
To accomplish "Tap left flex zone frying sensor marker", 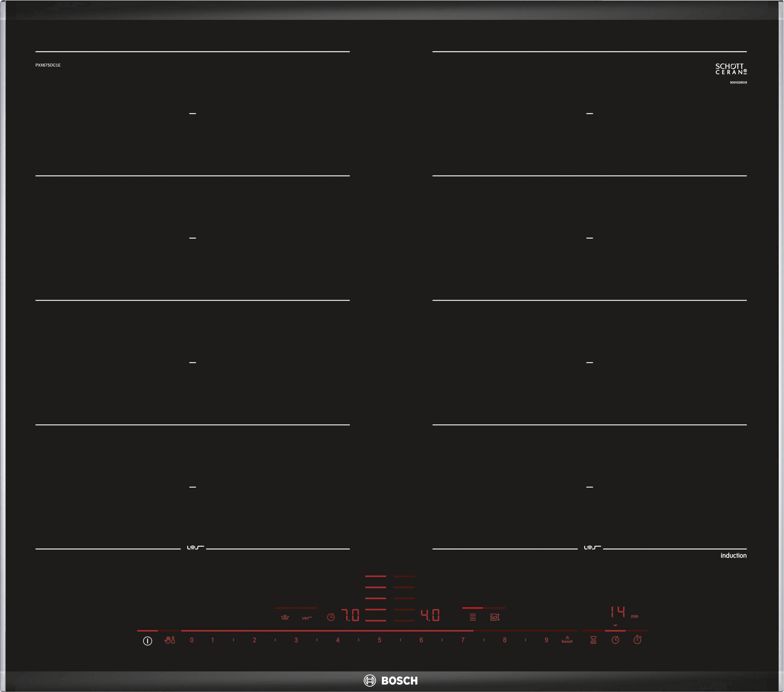I will coord(195,548).
